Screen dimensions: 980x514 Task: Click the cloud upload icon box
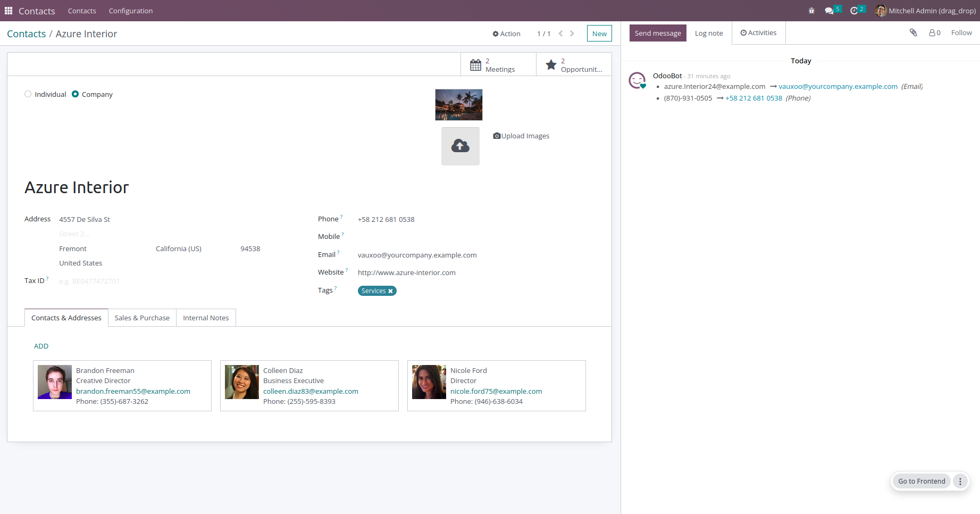pos(460,146)
